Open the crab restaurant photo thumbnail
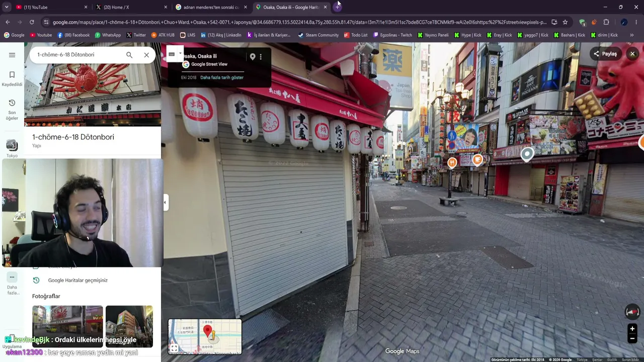Viewport: 644px width, 362px height. pyautogui.click(x=67, y=327)
